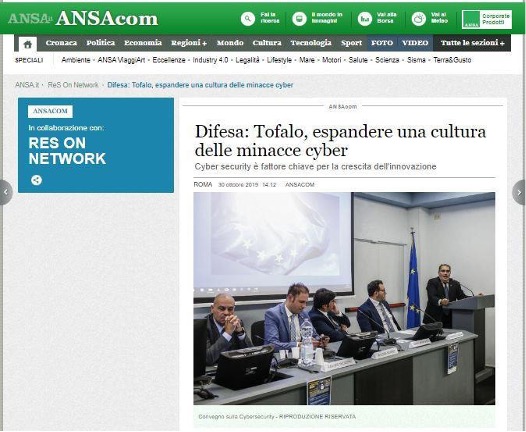Open the FOTO tab

[382, 43]
